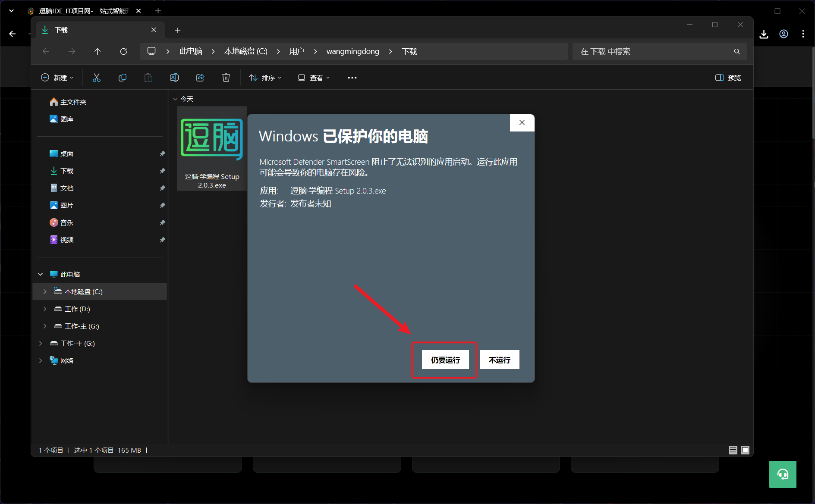Go up one folder level with the up arrow
Screen dimensions: 815x504
coord(98,51)
